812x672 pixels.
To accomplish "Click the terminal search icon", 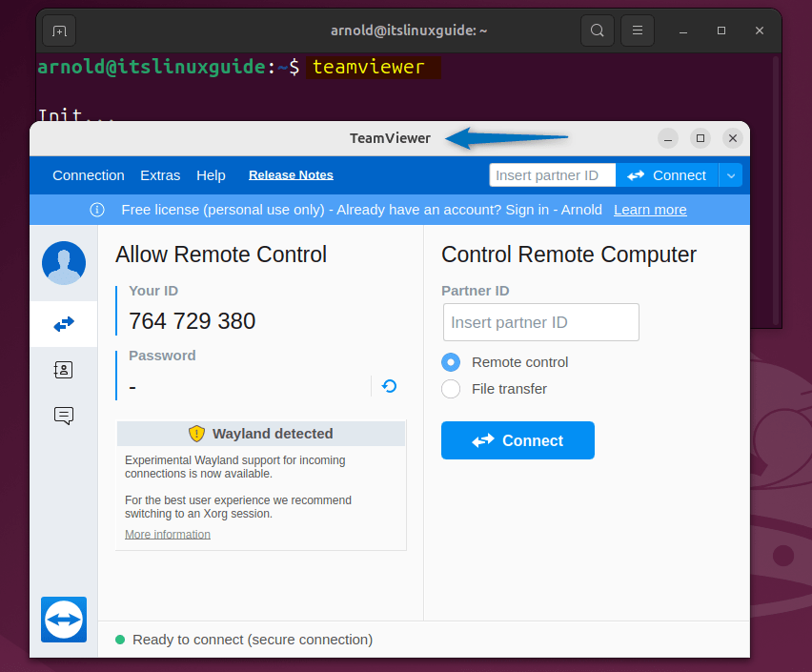I will coord(597,30).
